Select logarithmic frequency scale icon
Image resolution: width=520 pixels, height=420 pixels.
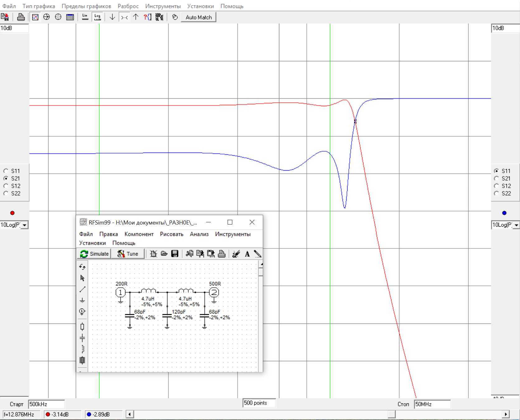tap(97, 17)
